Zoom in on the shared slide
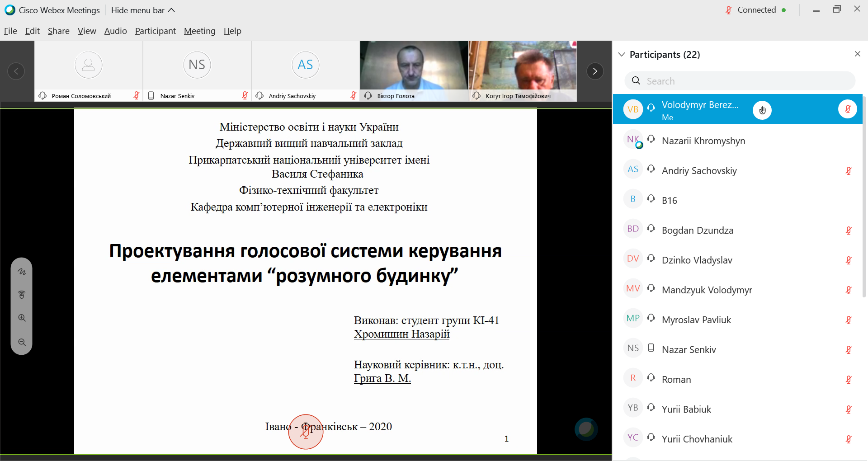 coord(22,318)
